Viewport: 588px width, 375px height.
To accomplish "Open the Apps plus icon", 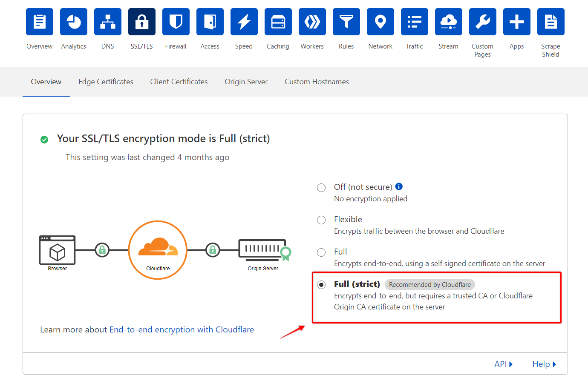I will click(517, 22).
